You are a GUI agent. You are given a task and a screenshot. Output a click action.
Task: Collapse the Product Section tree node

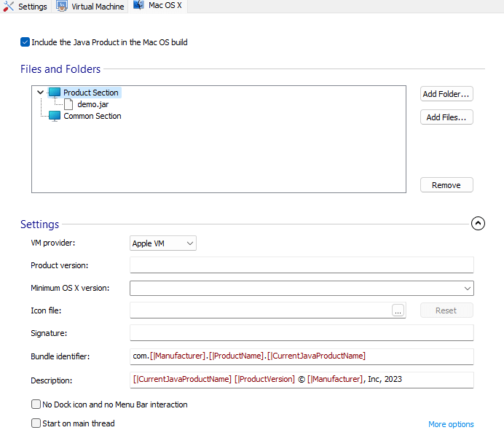[40, 93]
